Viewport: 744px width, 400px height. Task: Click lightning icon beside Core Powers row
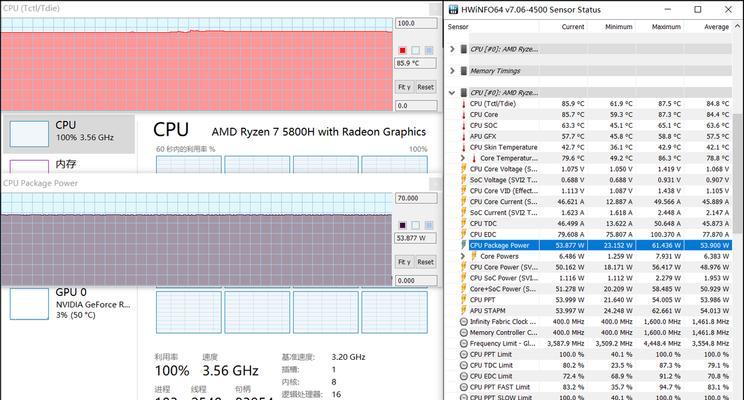tap(474, 256)
